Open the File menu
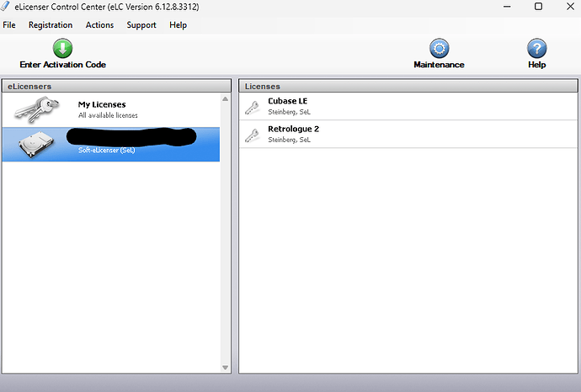 pyautogui.click(x=9, y=24)
